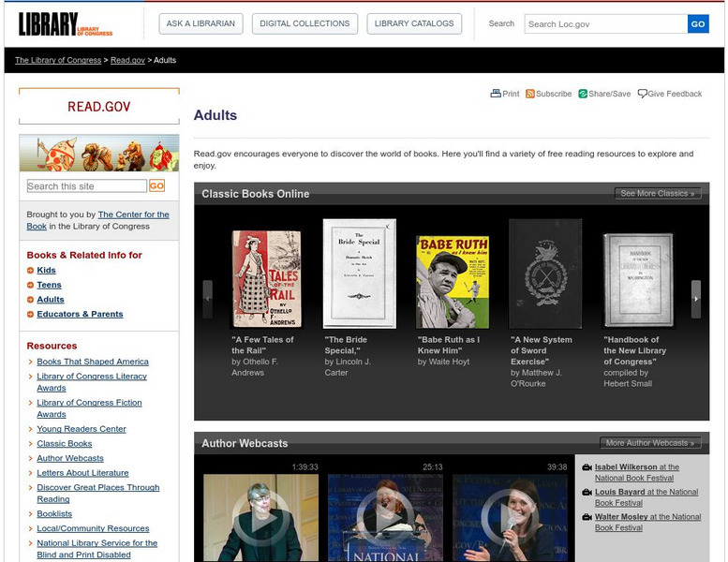Open Booklists link
The image size is (728, 562).
[x=54, y=513]
